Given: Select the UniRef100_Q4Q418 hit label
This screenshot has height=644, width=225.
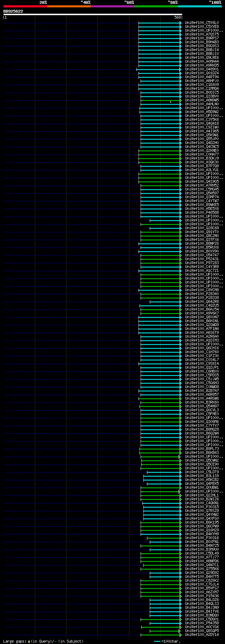Looking at the screenshot, I should pos(202,123).
